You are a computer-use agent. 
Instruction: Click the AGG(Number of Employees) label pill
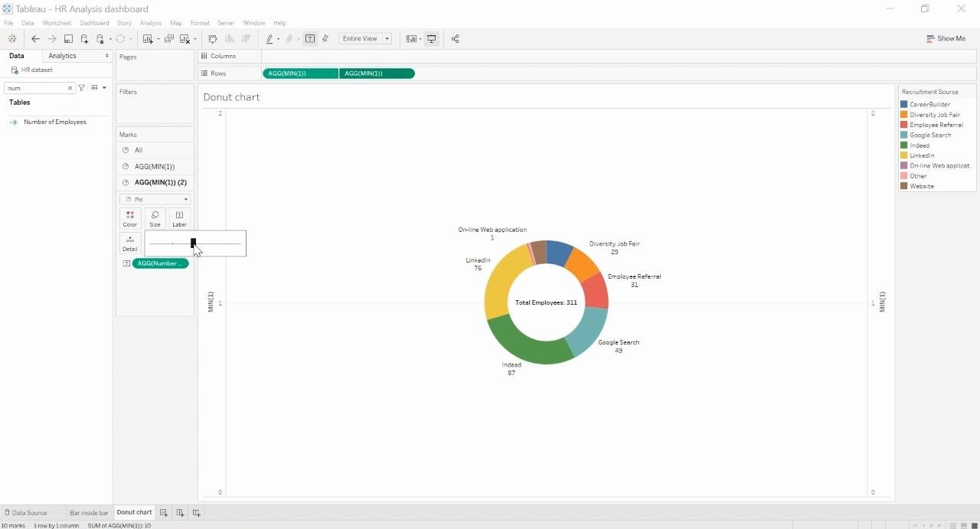pyautogui.click(x=160, y=263)
